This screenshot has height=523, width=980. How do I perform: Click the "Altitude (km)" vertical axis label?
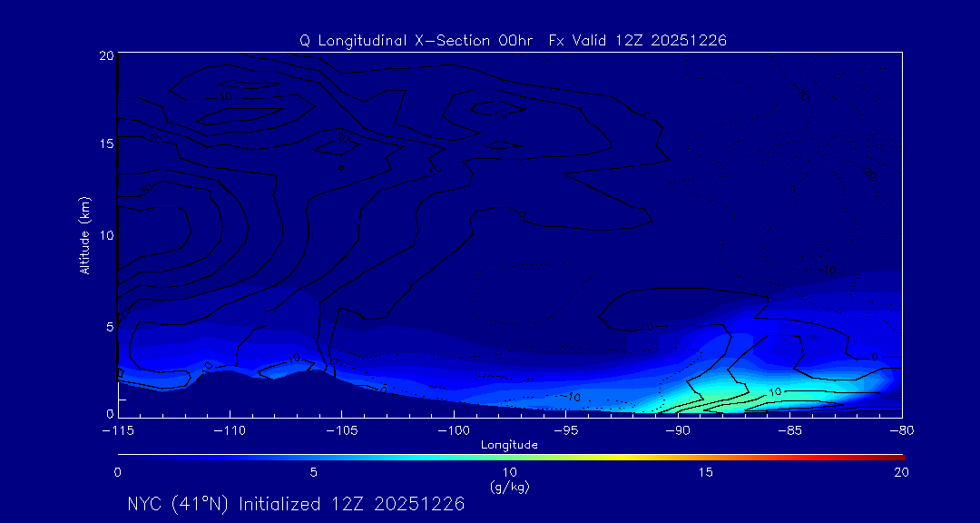click(x=85, y=234)
